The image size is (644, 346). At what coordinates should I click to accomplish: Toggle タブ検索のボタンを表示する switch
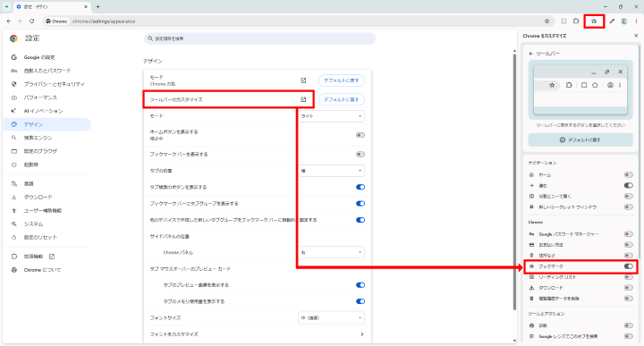(x=360, y=187)
